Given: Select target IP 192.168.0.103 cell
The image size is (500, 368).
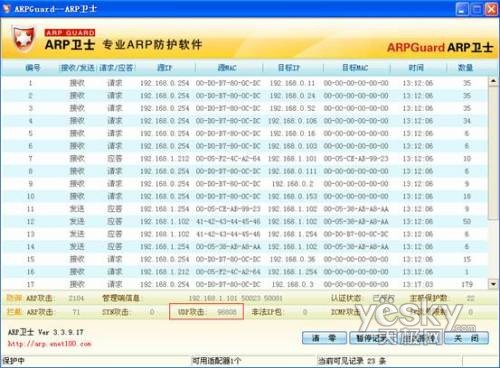Looking at the screenshot, I should point(292,146).
